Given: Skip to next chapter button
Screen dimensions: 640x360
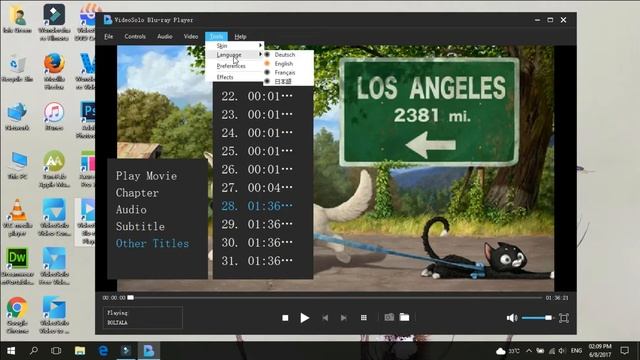Looking at the screenshot, I should (344, 318).
